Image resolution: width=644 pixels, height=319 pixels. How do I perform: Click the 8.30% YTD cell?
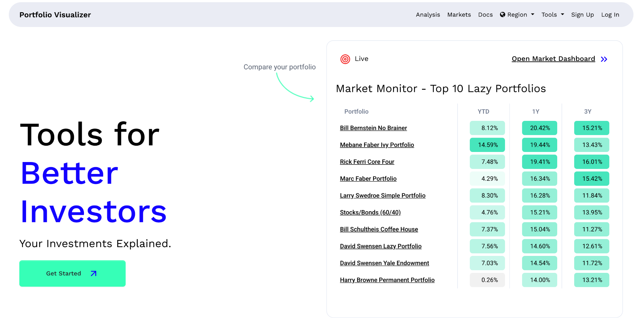point(487,196)
